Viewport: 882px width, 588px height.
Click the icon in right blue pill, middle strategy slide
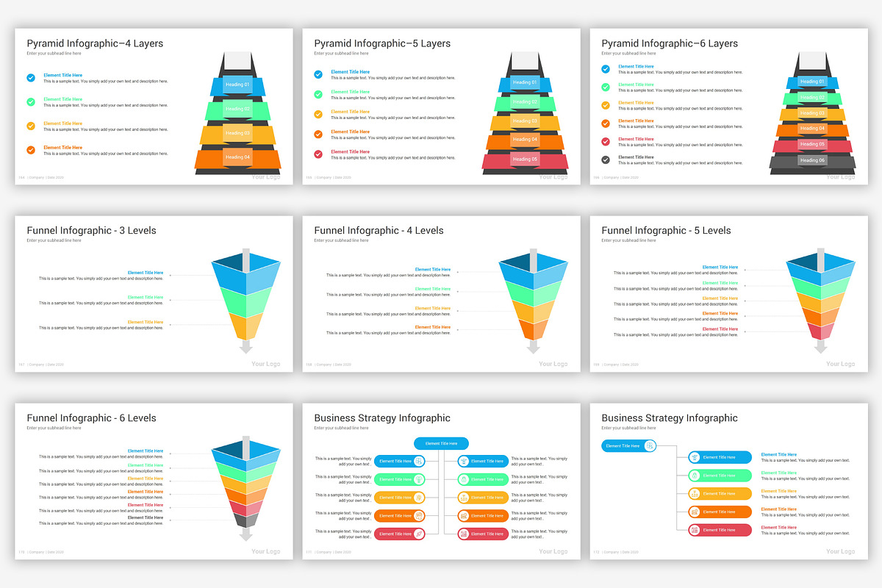coord(464,461)
